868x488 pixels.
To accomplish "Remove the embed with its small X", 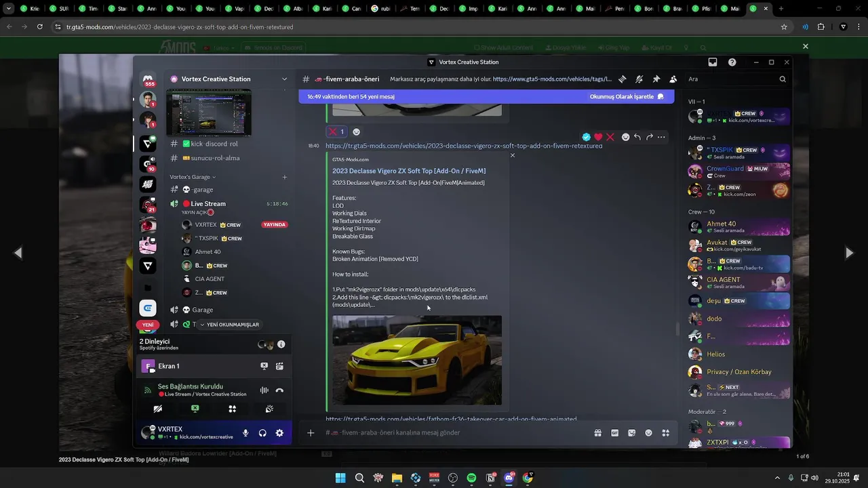I will (513, 155).
